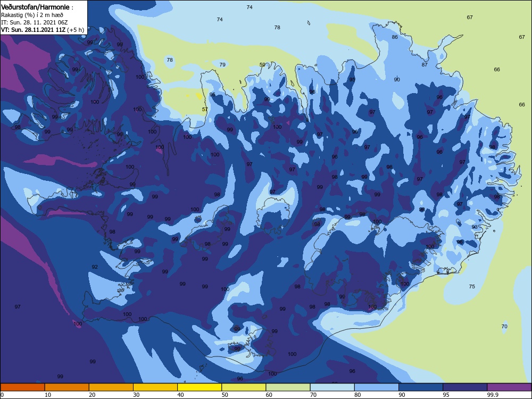This screenshot has height=399, width=532.
Task: Select the orange 10–20 legend color box
Action: 67,387
